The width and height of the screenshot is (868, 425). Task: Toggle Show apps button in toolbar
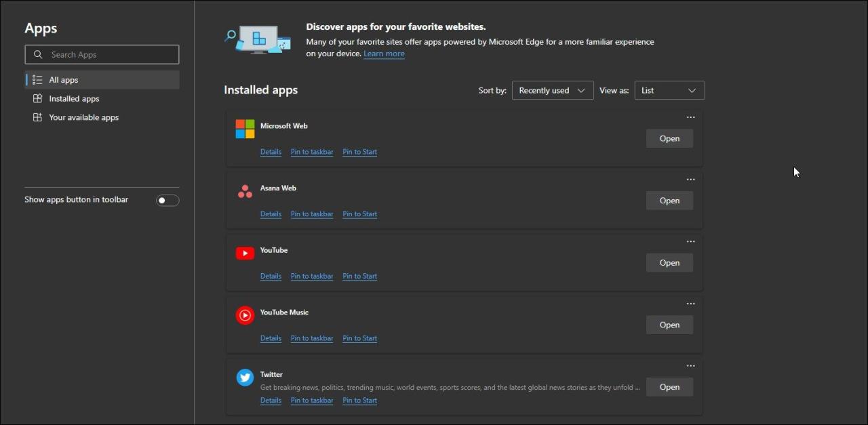coord(167,200)
